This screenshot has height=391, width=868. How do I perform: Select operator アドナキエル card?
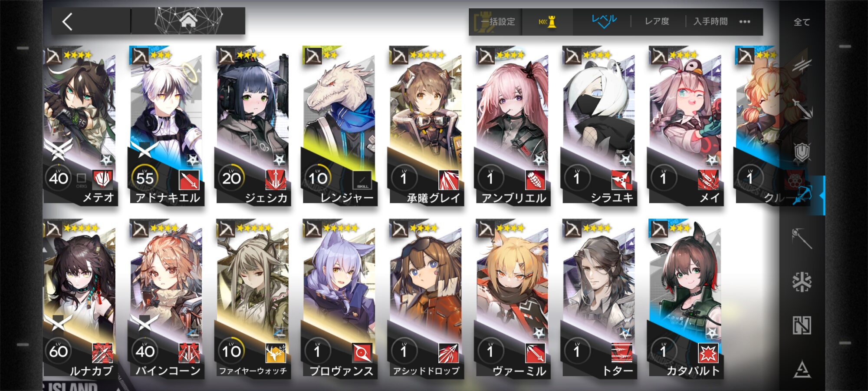pos(167,126)
